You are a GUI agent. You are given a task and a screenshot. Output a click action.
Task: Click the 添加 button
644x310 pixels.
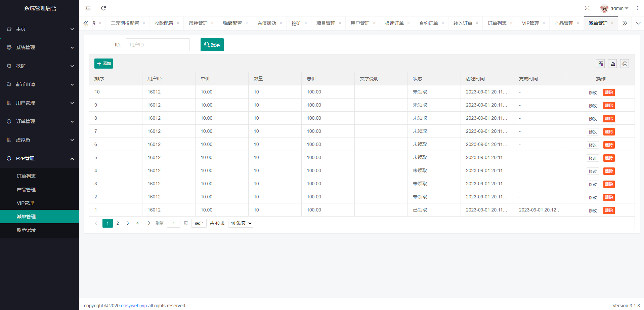(103, 64)
